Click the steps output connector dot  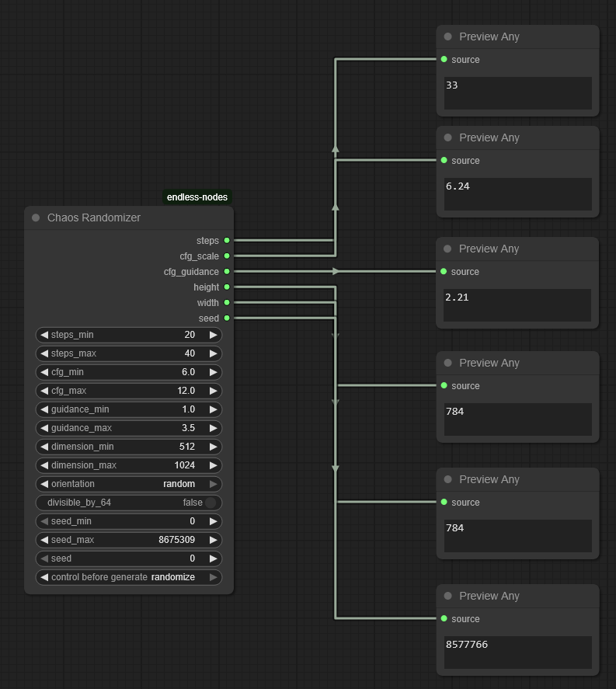point(227,241)
